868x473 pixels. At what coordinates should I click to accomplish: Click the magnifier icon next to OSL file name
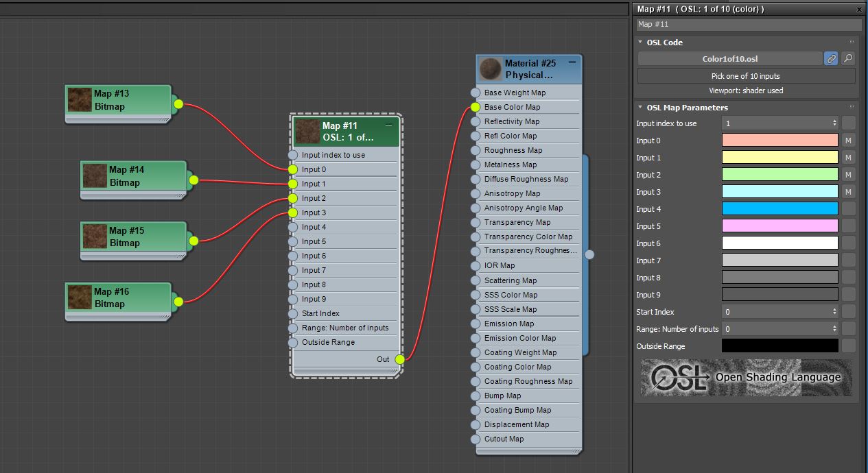(849, 59)
